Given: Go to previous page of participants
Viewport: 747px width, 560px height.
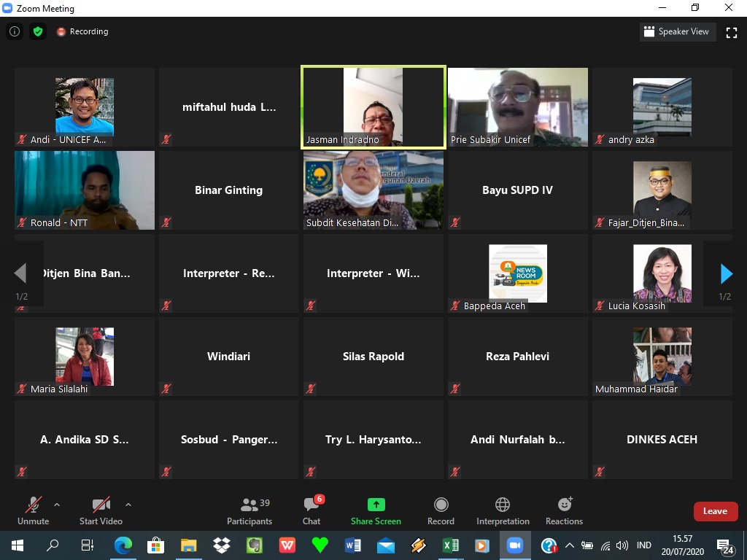Looking at the screenshot, I should pos(20,273).
